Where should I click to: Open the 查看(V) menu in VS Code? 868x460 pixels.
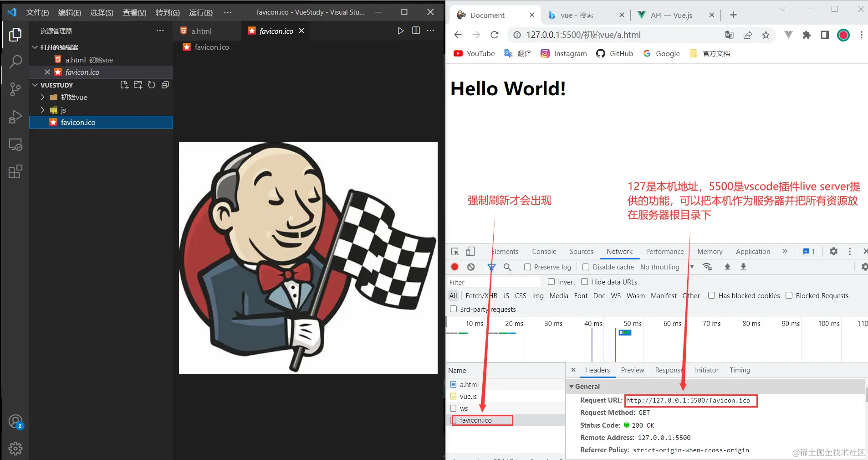pos(134,12)
